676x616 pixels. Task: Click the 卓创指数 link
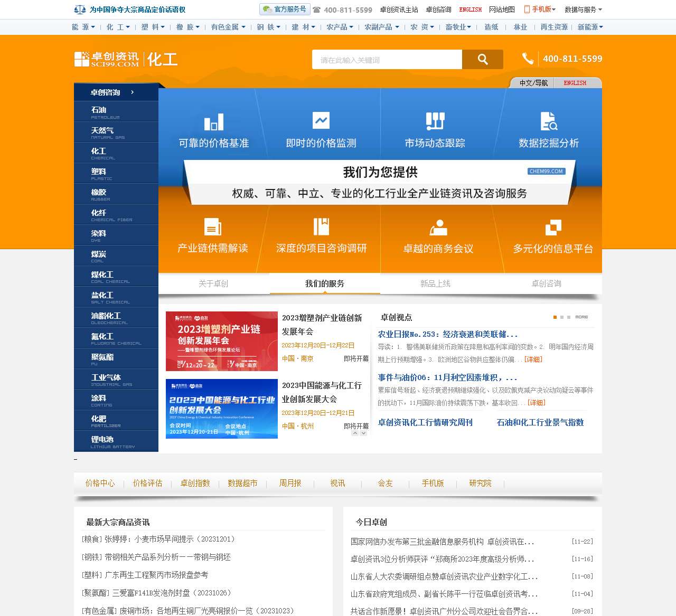tap(195, 483)
